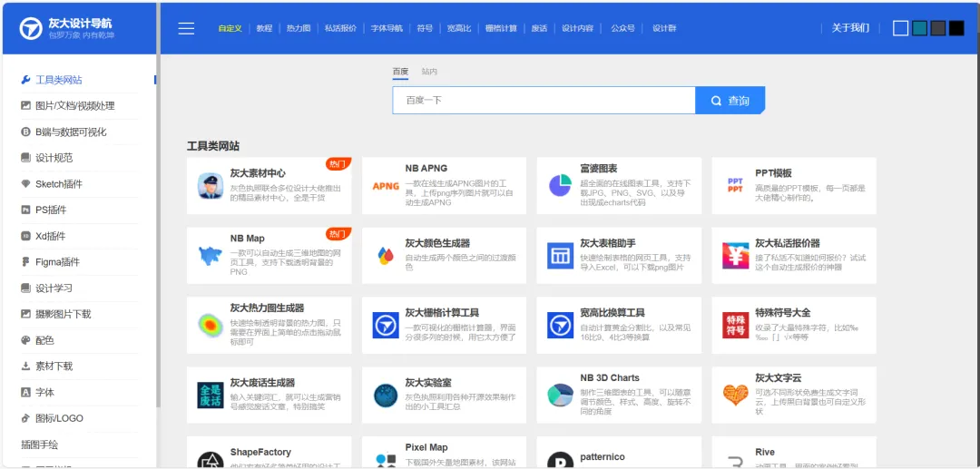Select 摄影图片下载 in the sidebar
The height and width of the screenshot is (469, 980).
pyautogui.click(x=64, y=314)
